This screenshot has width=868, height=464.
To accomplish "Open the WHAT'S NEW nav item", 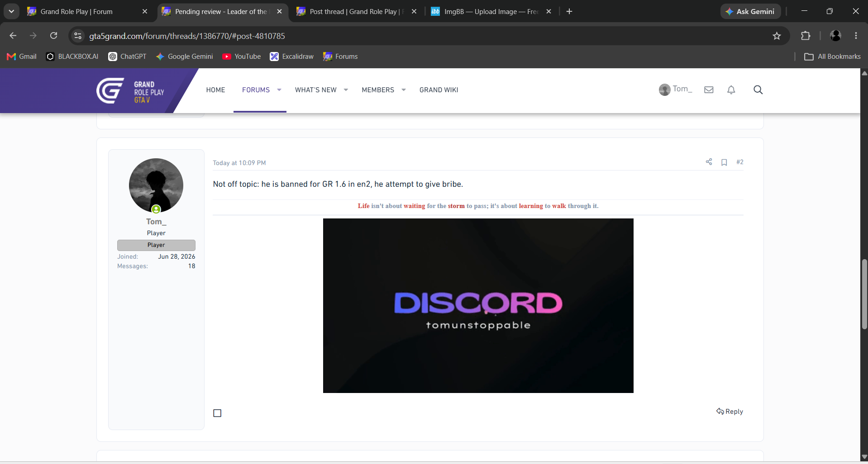I will (x=316, y=90).
